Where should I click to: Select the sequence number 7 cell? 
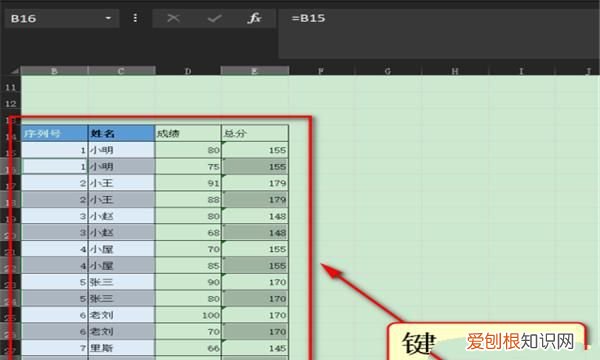(54, 348)
